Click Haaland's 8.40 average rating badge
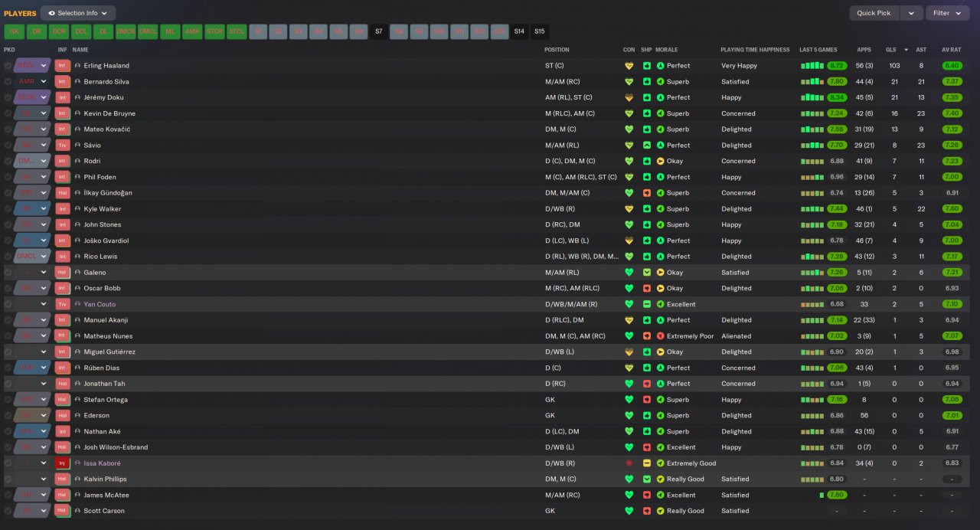The image size is (980, 530). tap(952, 66)
